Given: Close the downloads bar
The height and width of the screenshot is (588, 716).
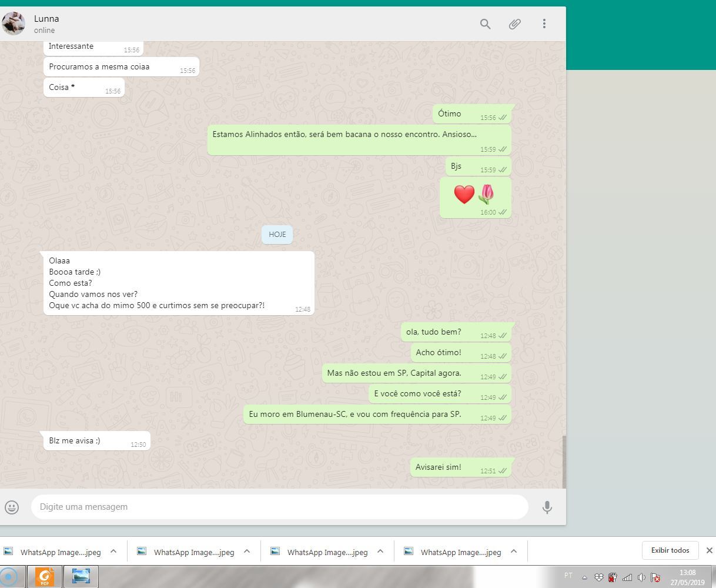Looking at the screenshot, I should pyautogui.click(x=709, y=550).
